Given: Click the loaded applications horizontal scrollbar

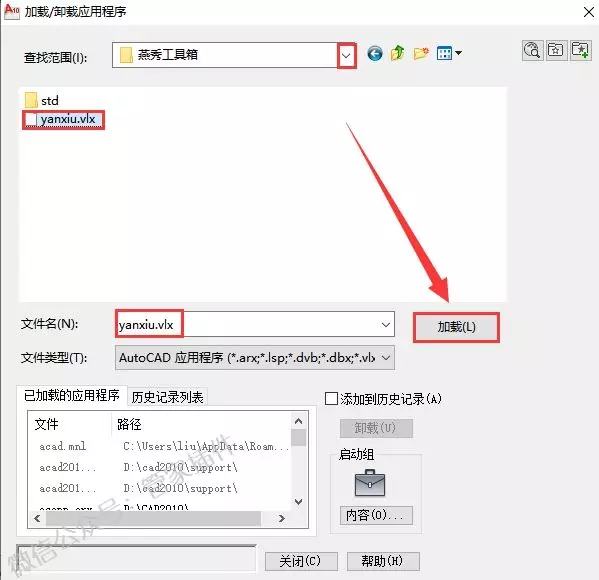Looking at the screenshot, I should click(159, 518).
